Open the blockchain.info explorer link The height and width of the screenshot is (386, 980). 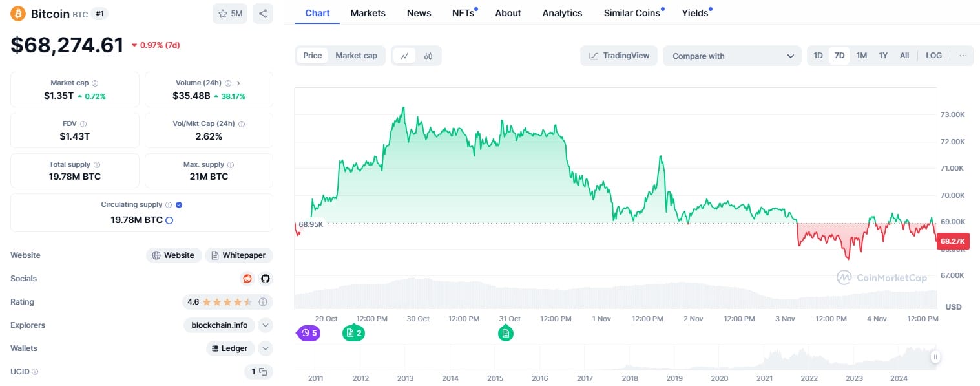tap(220, 325)
